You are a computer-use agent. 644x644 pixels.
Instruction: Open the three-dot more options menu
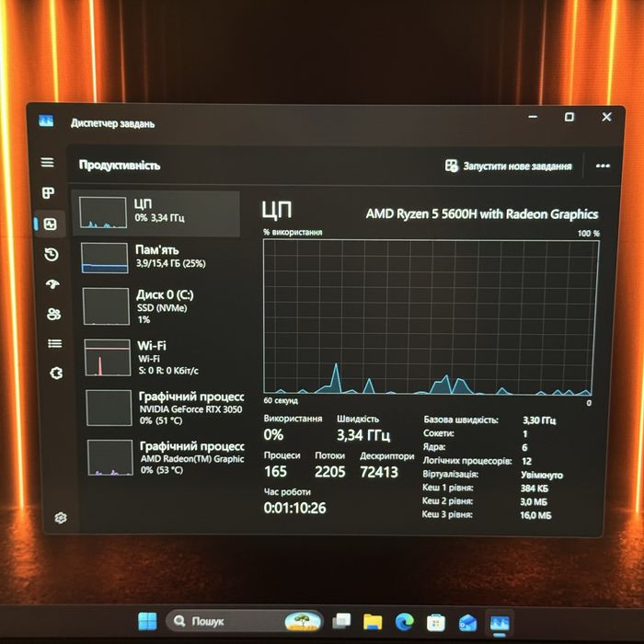tap(603, 166)
